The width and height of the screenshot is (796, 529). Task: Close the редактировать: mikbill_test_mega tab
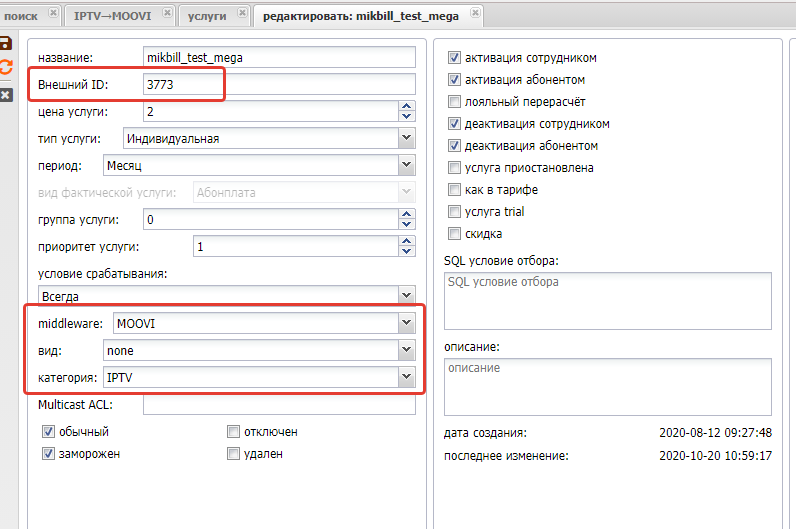point(475,14)
